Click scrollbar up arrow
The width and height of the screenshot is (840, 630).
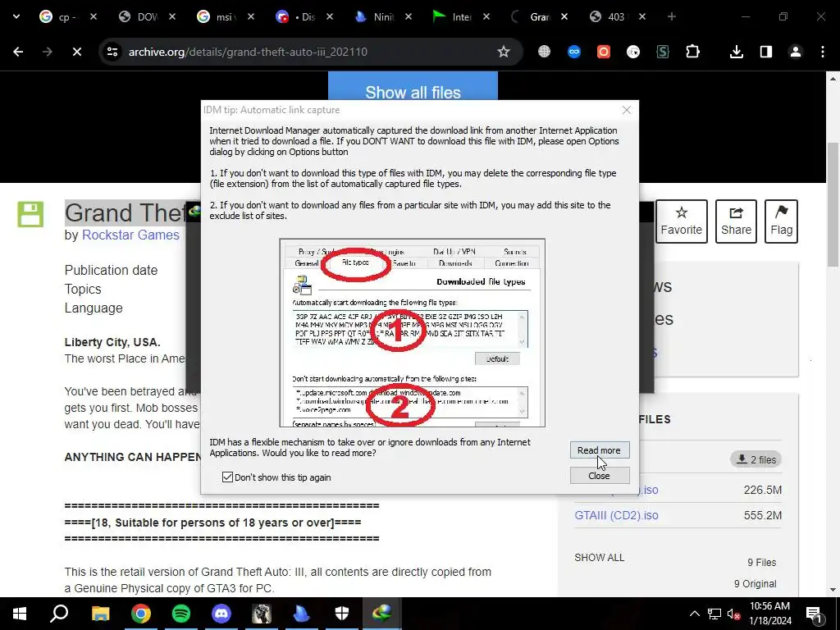pos(833,79)
